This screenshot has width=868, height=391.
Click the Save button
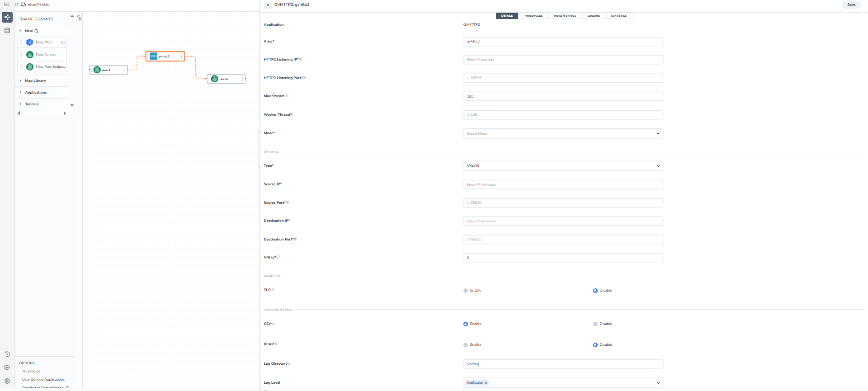tap(851, 5)
